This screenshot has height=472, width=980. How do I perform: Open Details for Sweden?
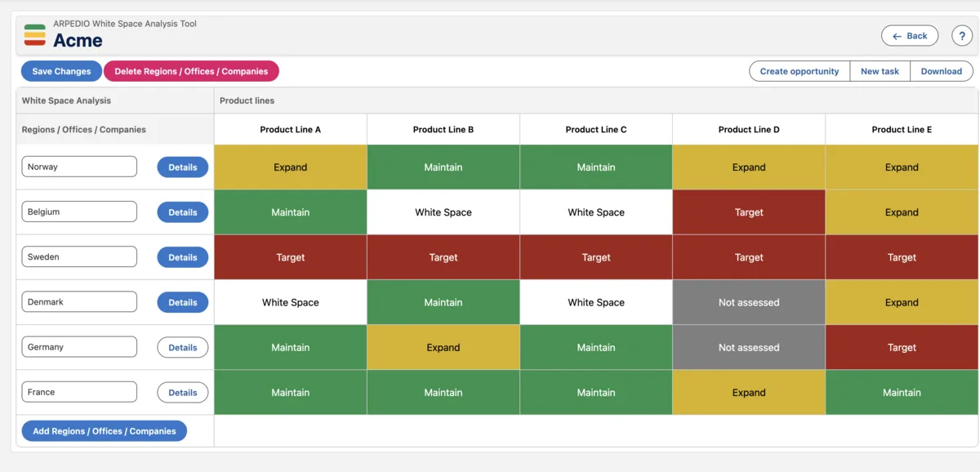pyautogui.click(x=182, y=256)
